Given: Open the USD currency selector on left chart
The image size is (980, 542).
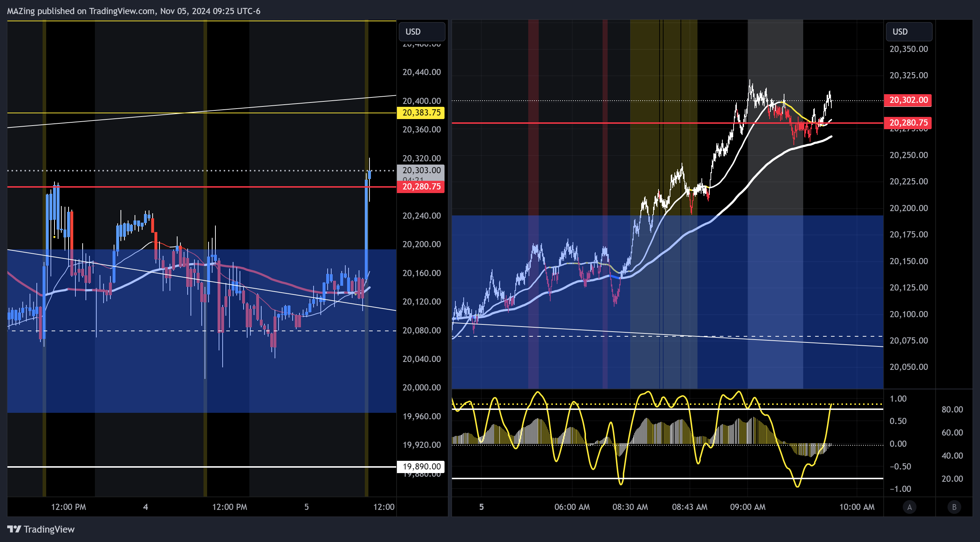Looking at the screenshot, I should [421, 31].
